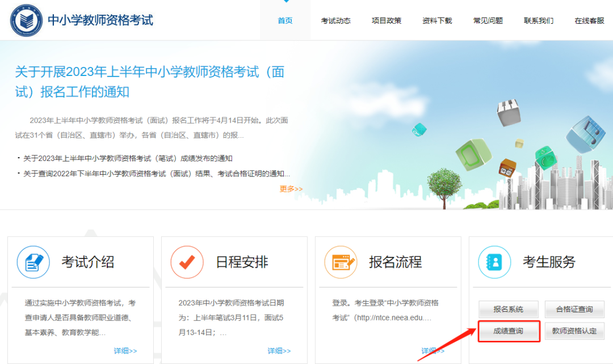
Task: Click the 中小学教师资格考试 site title
Action: tap(100, 20)
